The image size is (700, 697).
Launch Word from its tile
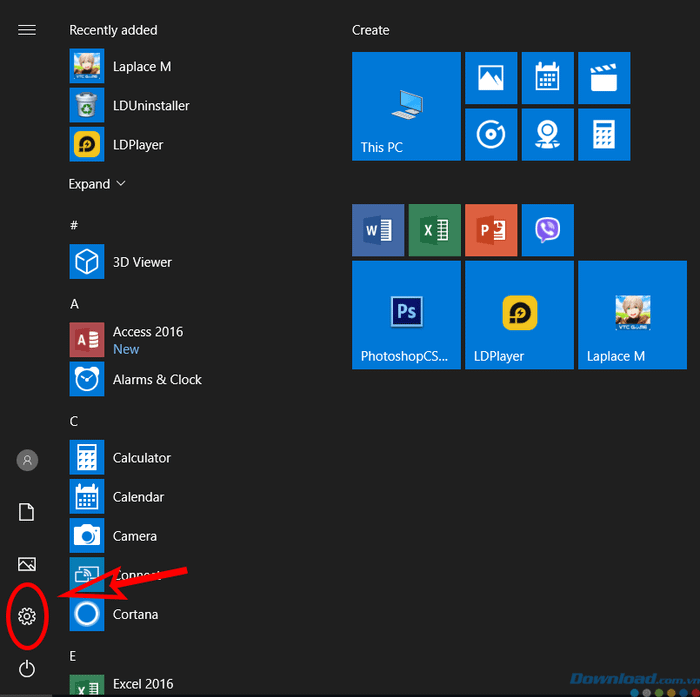tap(378, 230)
